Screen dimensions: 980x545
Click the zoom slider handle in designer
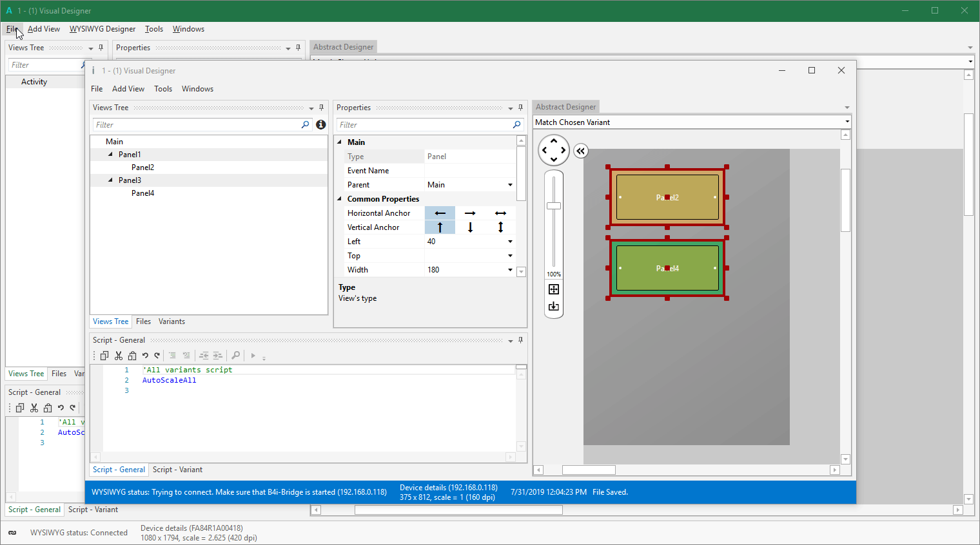(x=554, y=206)
